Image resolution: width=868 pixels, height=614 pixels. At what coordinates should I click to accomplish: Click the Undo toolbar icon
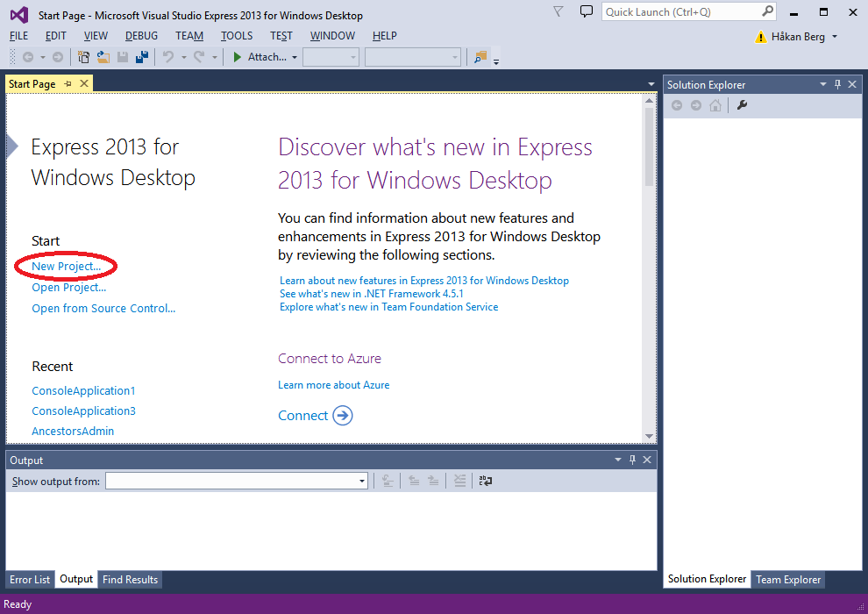(168, 57)
